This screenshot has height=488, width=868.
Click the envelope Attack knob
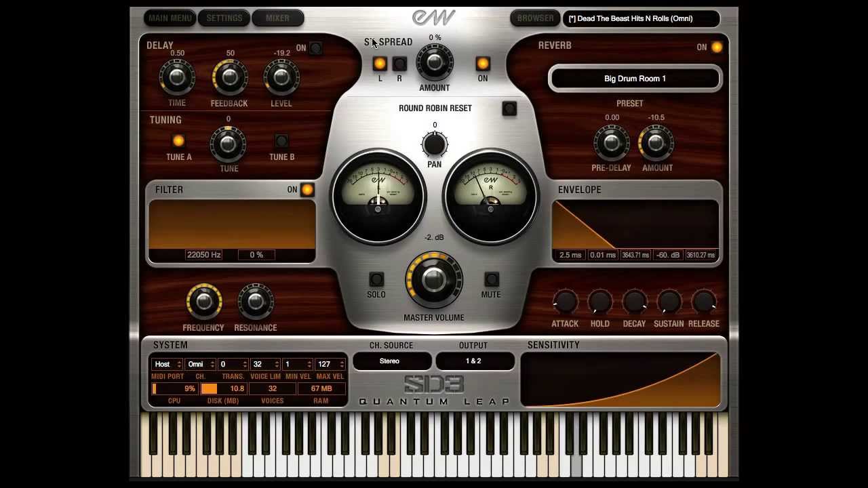tap(565, 302)
